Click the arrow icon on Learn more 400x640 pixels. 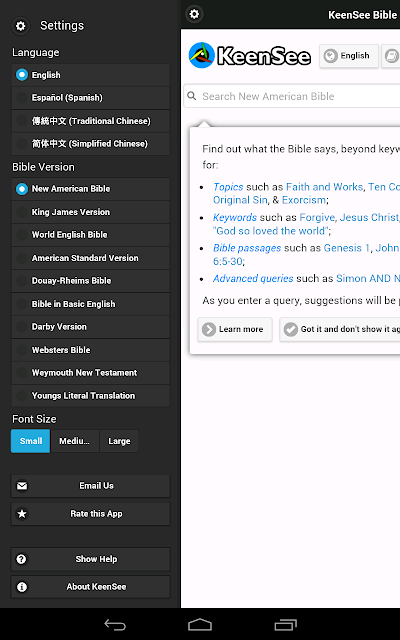click(209, 329)
